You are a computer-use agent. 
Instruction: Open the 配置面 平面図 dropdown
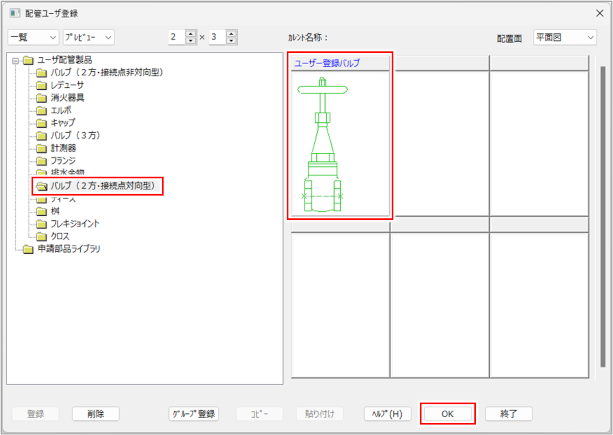pyautogui.click(x=565, y=37)
